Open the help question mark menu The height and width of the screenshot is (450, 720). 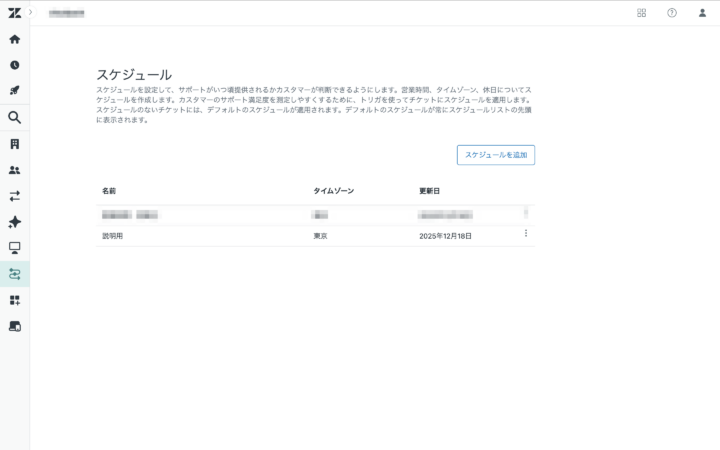tap(672, 13)
